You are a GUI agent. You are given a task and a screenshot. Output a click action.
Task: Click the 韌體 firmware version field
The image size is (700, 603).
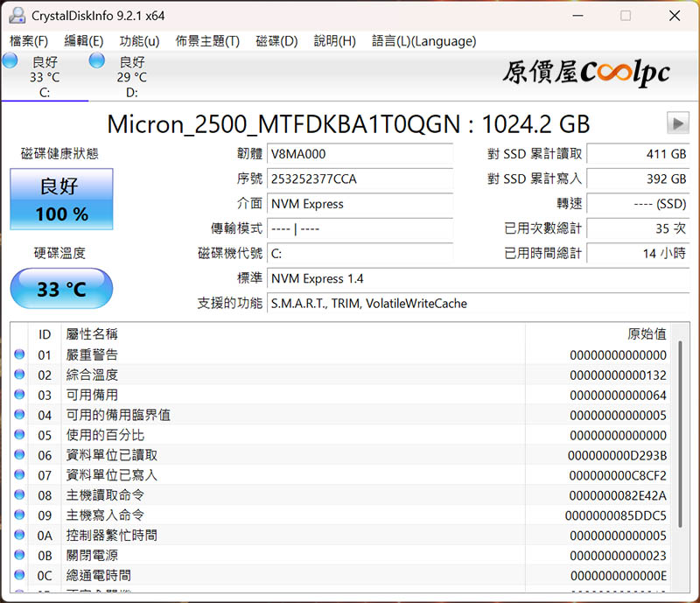(x=360, y=154)
